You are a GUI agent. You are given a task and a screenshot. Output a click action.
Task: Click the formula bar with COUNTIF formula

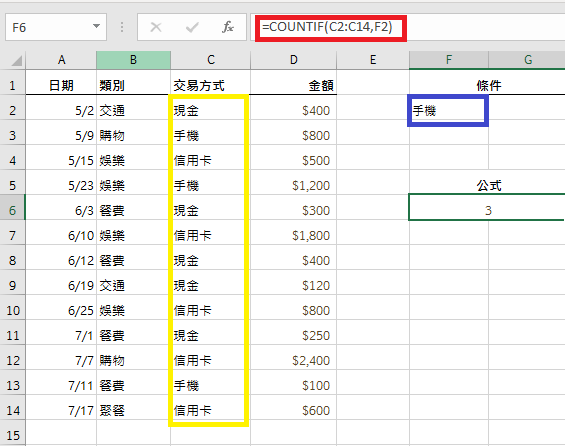408,27
